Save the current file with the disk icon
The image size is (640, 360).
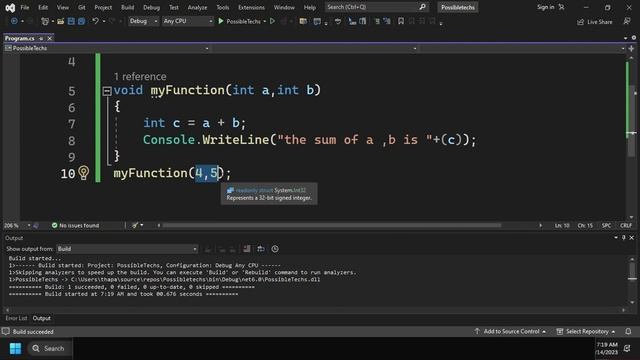tap(71, 21)
